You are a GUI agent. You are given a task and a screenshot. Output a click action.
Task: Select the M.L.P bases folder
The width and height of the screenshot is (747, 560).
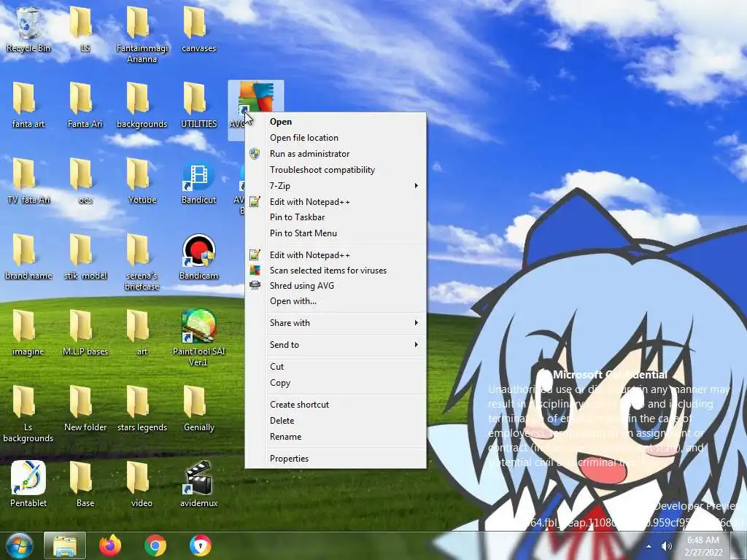85,332
